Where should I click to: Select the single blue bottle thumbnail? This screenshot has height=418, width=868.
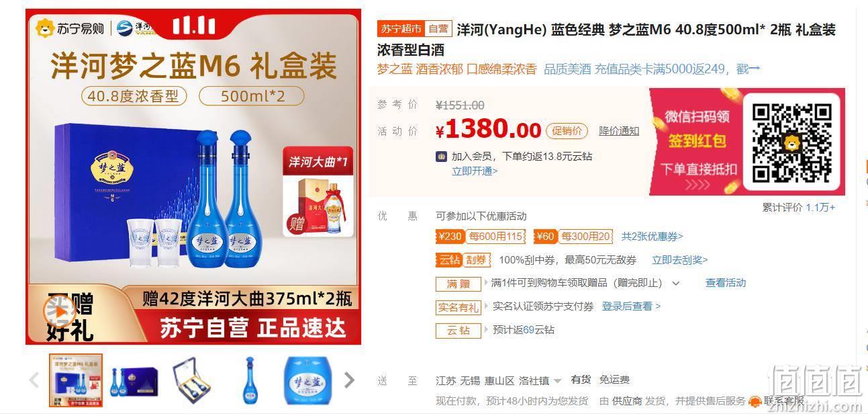(x=250, y=381)
